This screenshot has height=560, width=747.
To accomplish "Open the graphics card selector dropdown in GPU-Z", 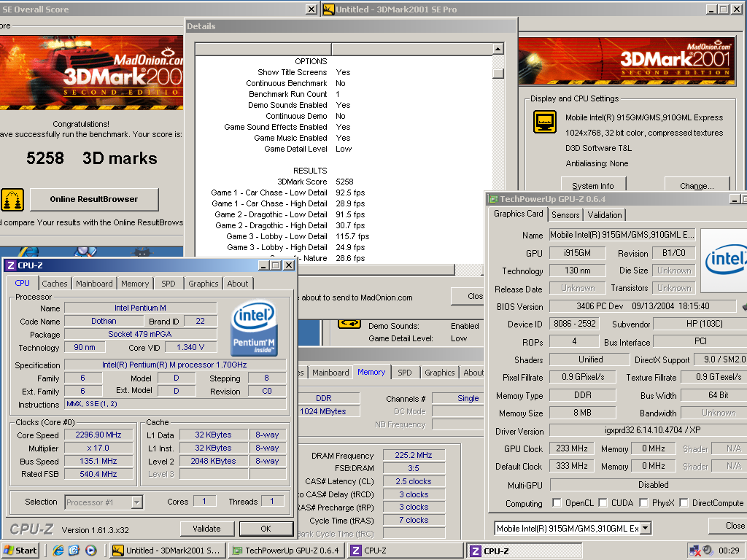I will click(x=646, y=528).
